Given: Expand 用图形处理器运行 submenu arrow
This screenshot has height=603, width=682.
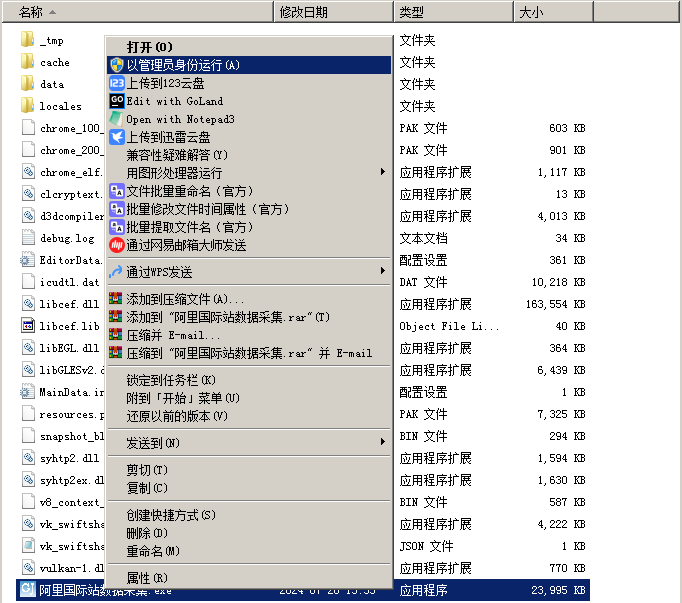Looking at the screenshot, I should pos(383,172).
